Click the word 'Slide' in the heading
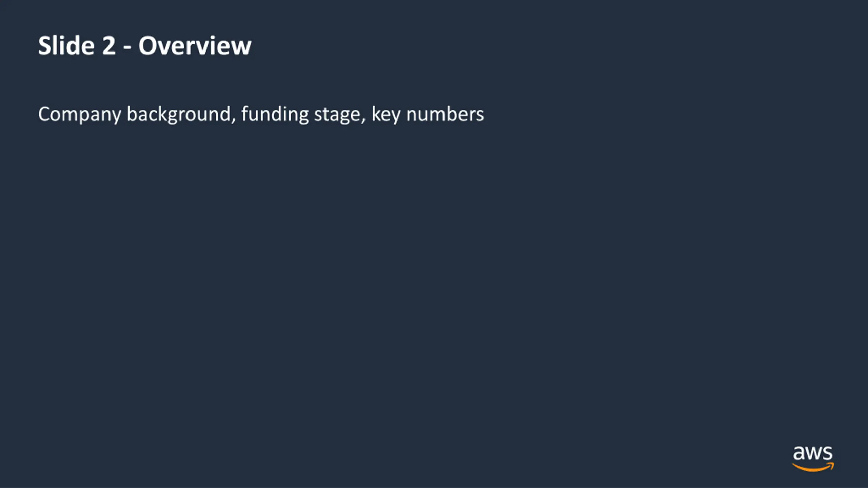Viewport: 868px width, 488px height. [66, 45]
